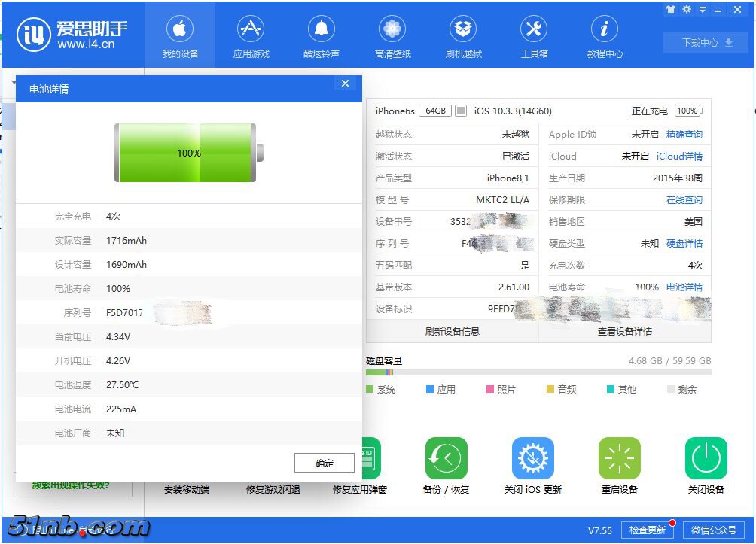Click the 关闭设备 power off icon

[706, 458]
